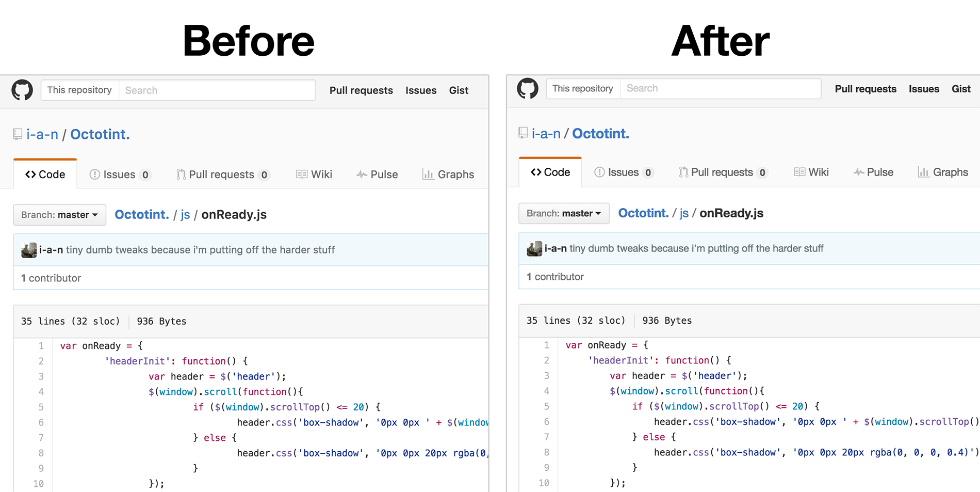Screen dimensions: 980x492
Task: Click Wiki book icon in After panel
Action: coord(799,172)
